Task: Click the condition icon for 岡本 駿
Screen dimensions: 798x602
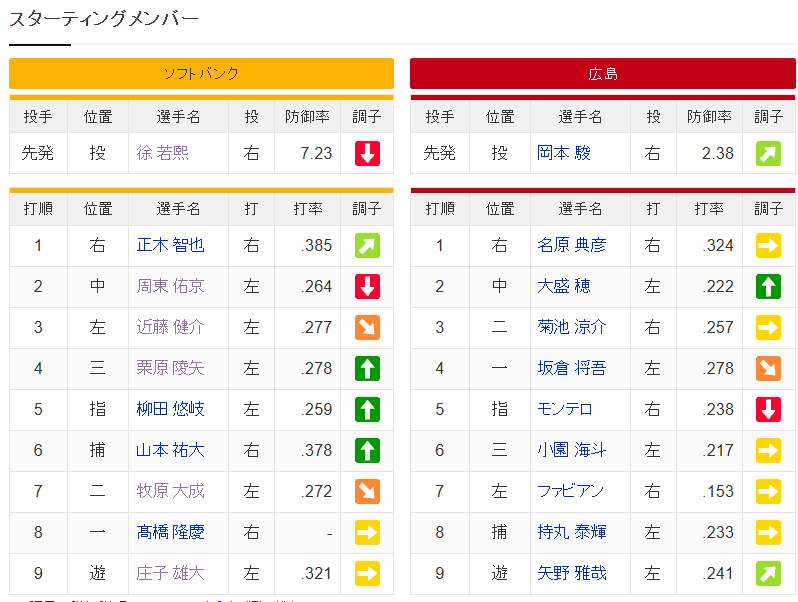Action: point(768,153)
